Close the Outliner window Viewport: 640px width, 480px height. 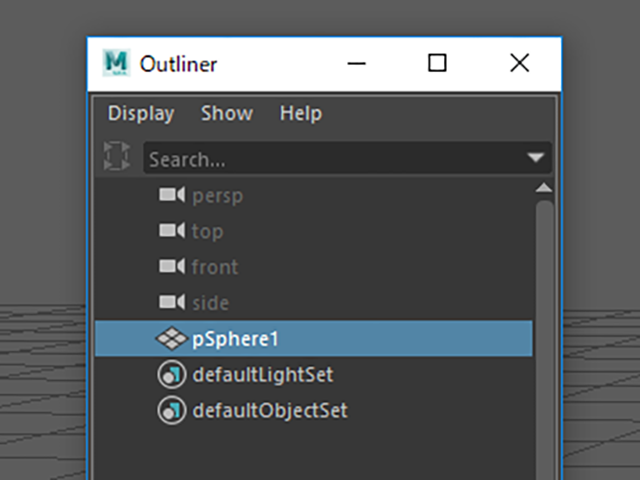520,63
